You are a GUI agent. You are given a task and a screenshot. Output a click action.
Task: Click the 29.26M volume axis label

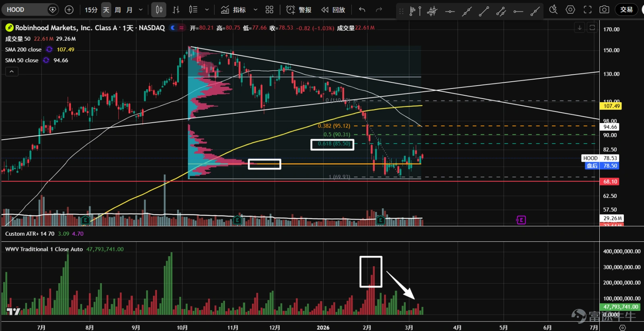click(613, 218)
